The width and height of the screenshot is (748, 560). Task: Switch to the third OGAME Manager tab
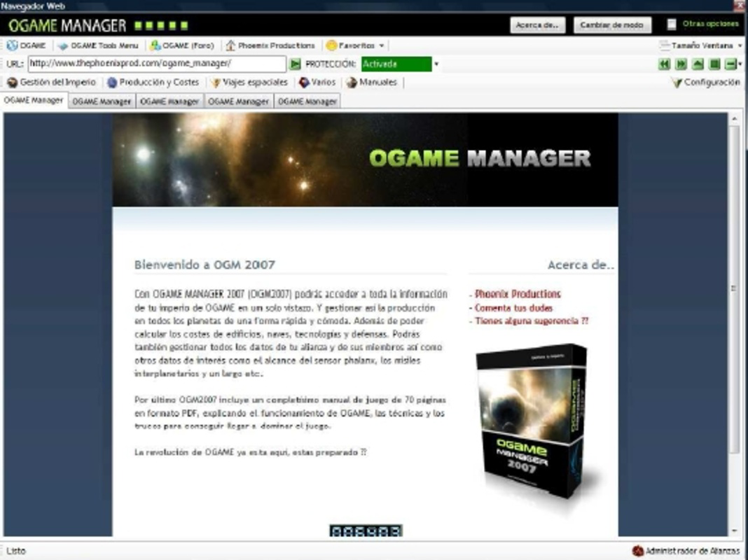tap(169, 101)
